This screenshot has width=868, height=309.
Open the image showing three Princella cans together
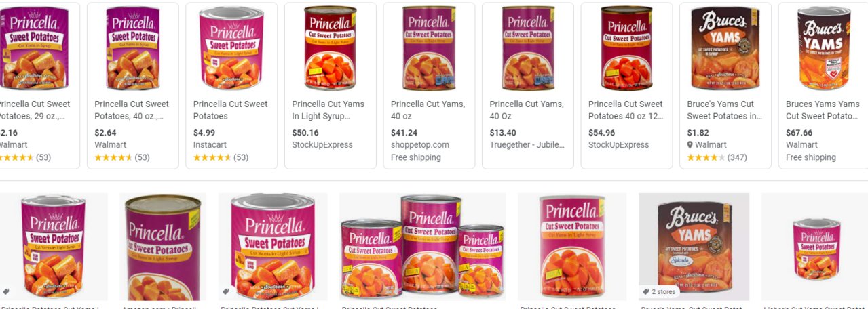point(422,247)
